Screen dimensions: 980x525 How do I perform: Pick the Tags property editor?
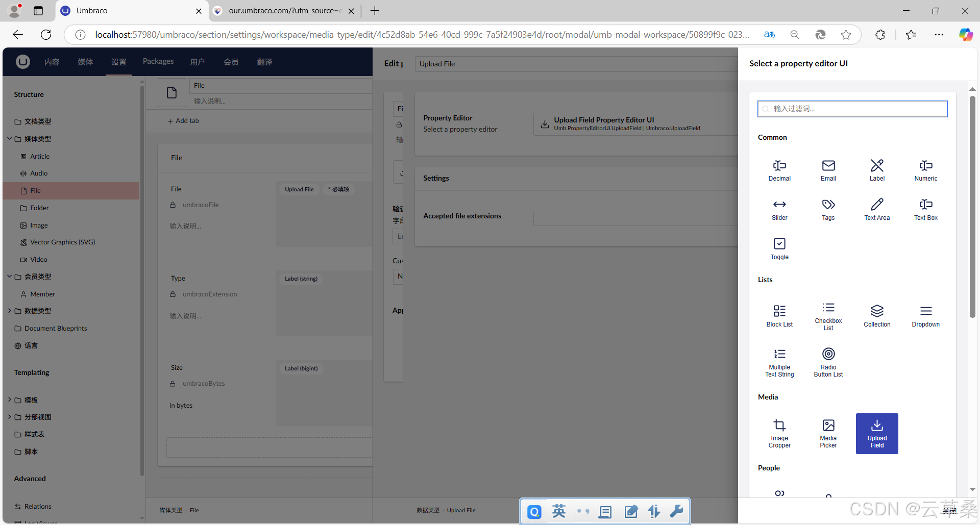[x=828, y=210]
